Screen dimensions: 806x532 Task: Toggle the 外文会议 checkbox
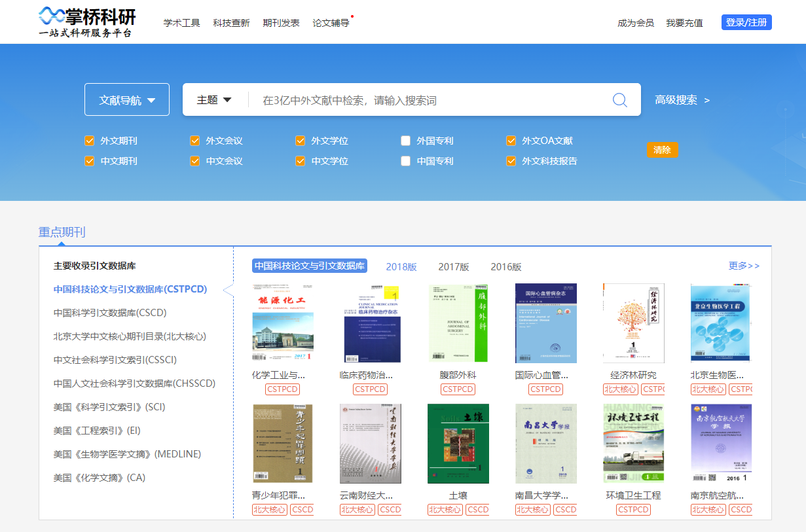tap(195, 141)
